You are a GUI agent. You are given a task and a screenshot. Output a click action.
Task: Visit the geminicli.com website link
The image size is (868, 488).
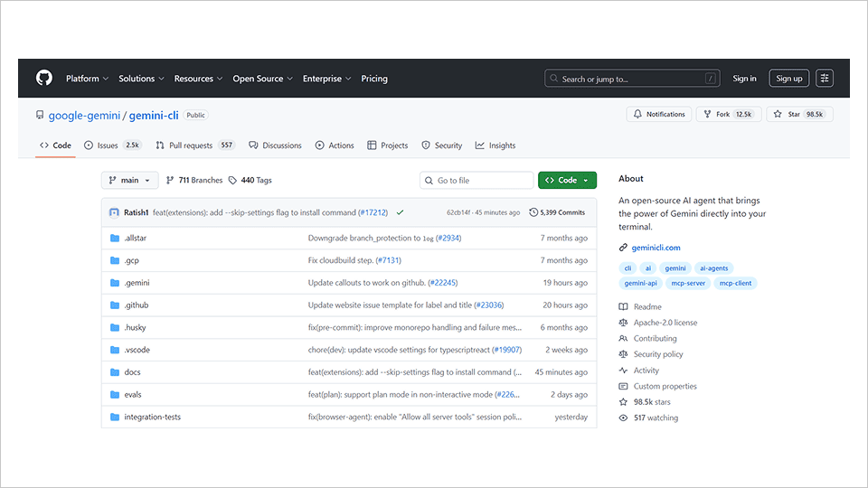[x=656, y=248]
